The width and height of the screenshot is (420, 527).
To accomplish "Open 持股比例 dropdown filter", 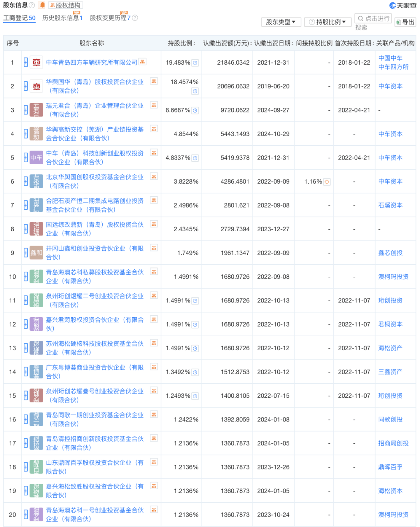I will [328, 22].
